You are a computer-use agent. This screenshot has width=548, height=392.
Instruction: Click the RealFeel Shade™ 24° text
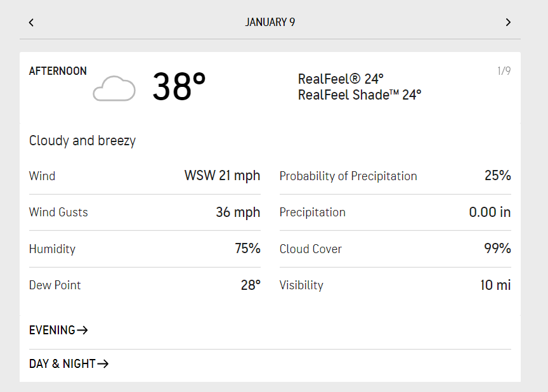pyautogui.click(x=360, y=95)
